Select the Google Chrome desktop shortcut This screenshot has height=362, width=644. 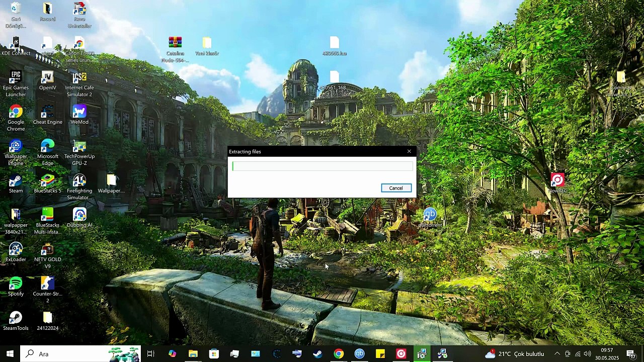pyautogui.click(x=16, y=118)
